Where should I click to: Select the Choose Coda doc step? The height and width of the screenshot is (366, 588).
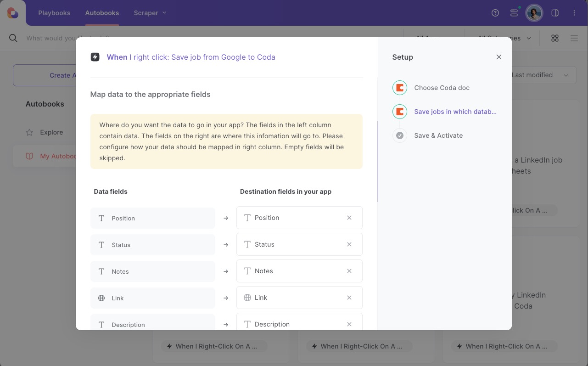tap(442, 88)
